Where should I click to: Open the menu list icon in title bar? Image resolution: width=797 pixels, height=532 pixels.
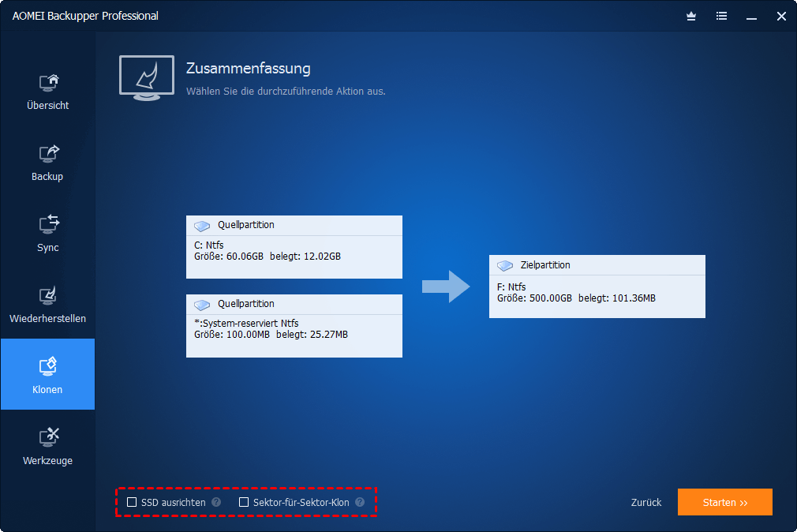[721, 17]
